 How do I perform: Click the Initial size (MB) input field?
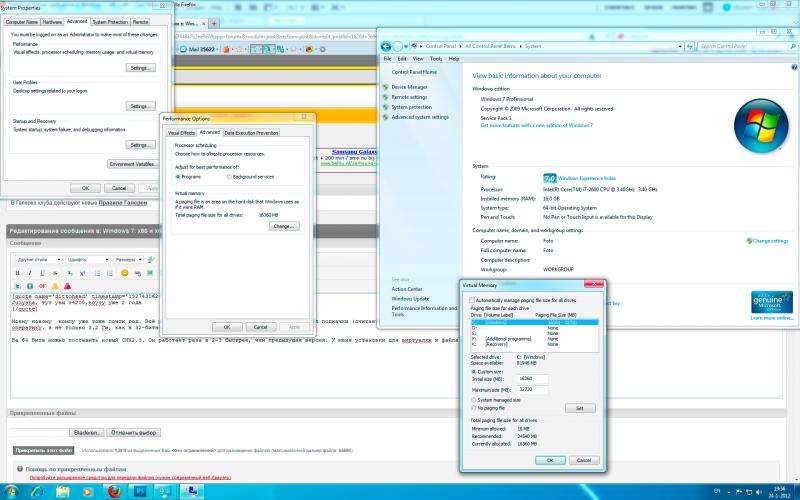[533, 379]
